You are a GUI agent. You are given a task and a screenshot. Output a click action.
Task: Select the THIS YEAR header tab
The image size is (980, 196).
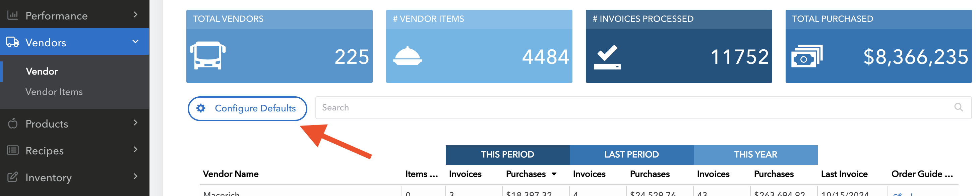coord(755,155)
